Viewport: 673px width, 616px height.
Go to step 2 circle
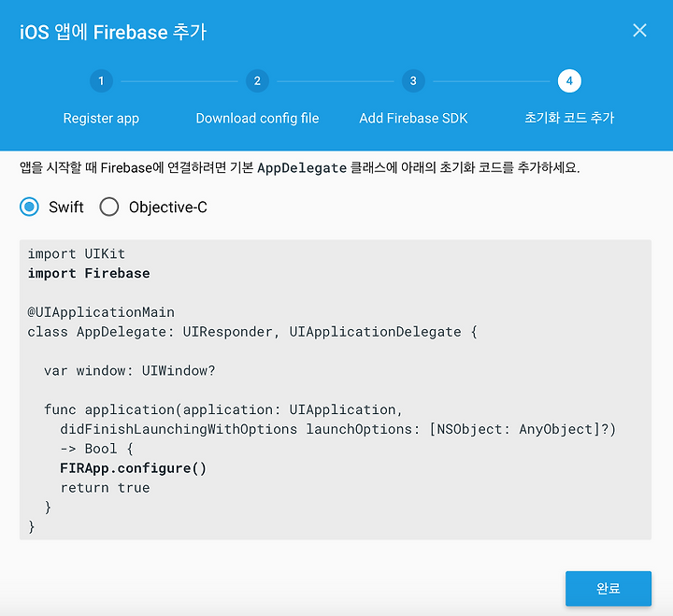click(x=257, y=80)
